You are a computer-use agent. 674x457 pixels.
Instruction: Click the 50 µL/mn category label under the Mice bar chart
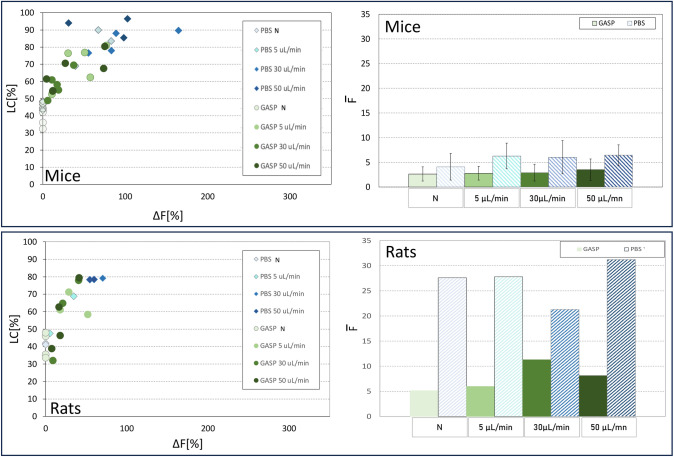[604, 198]
